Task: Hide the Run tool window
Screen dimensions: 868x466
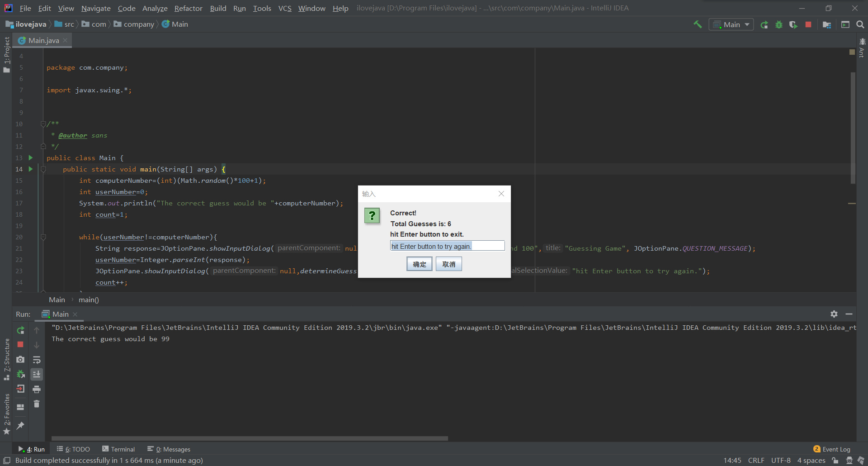Action: [849, 314]
